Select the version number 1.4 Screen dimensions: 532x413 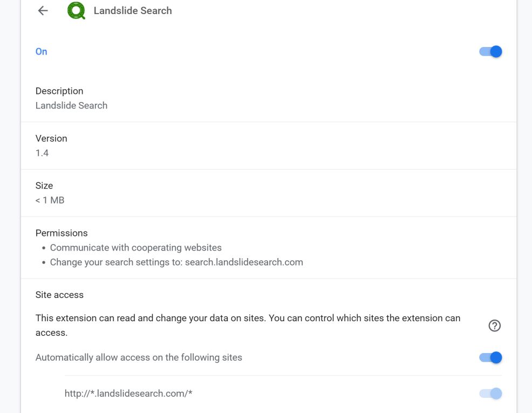(x=42, y=153)
